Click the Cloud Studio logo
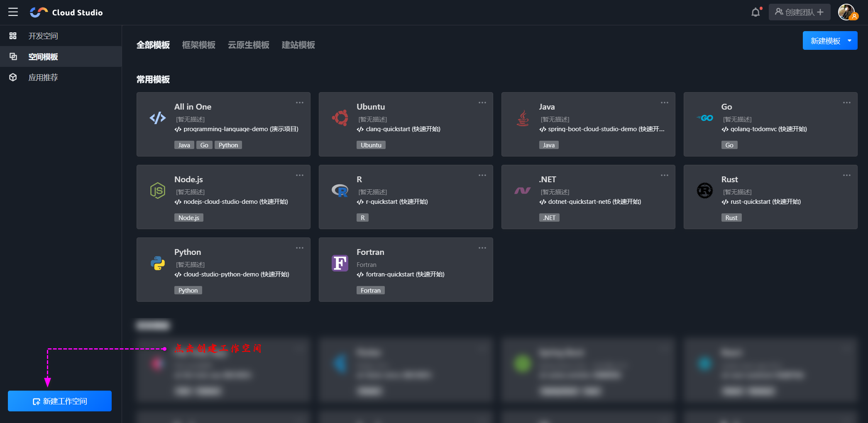Screen dimensions: 868x423 [66, 12]
